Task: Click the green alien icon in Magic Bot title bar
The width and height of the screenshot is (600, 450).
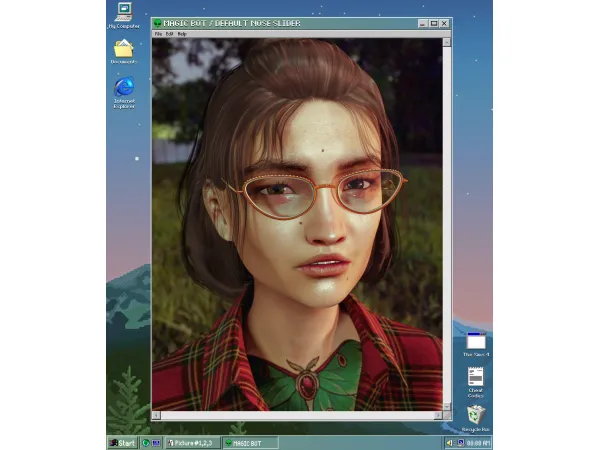Action: pyautogui.click(x=157, y=23)
